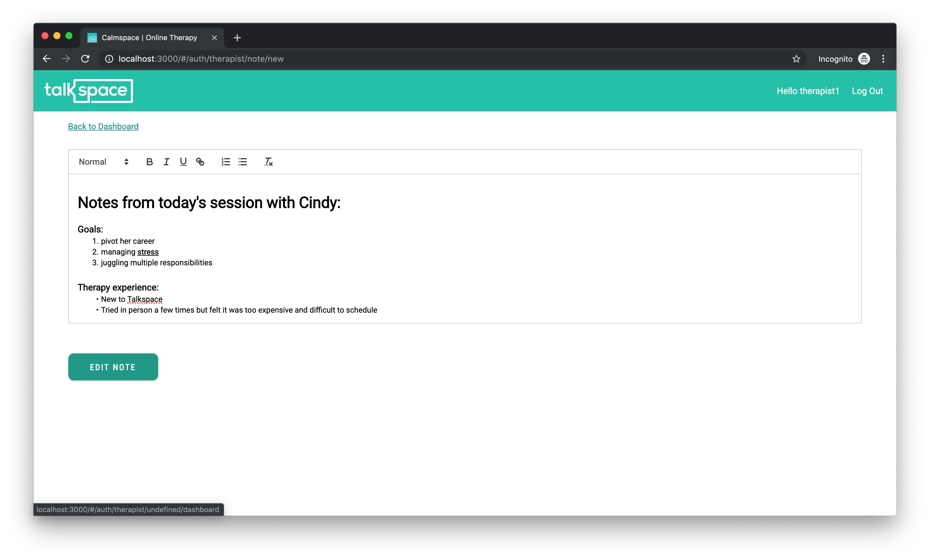
Task: Click Back to Dashboard link
Action: click(104, 126)
